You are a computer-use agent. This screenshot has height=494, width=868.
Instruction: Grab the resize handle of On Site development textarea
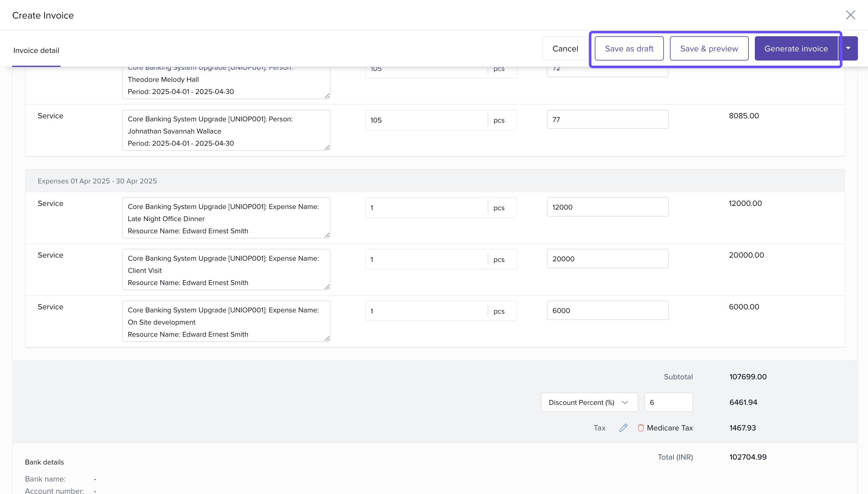(x=327, y=338)
